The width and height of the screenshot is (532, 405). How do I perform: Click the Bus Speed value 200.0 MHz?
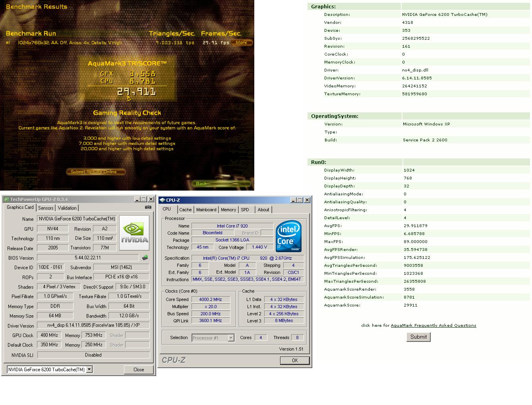pos(211,314)
